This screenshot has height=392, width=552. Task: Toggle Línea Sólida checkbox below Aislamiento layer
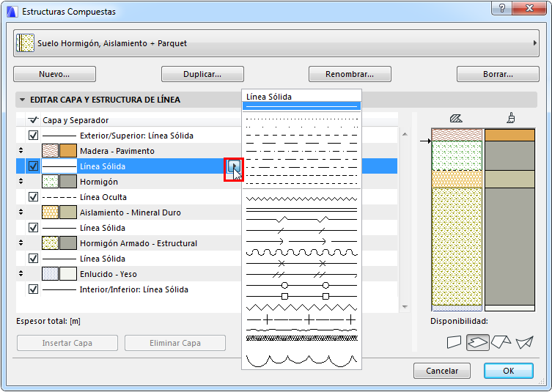pyautogui.click(x=33, y=228)
